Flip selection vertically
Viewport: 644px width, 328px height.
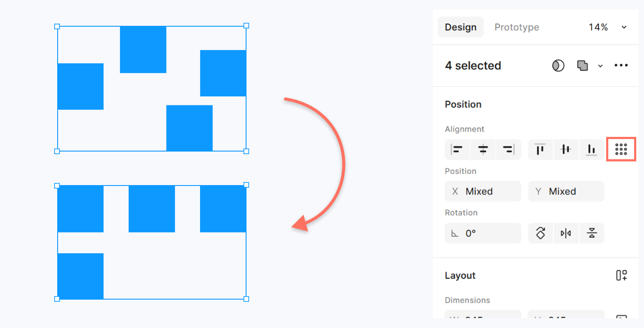(592, 233)
